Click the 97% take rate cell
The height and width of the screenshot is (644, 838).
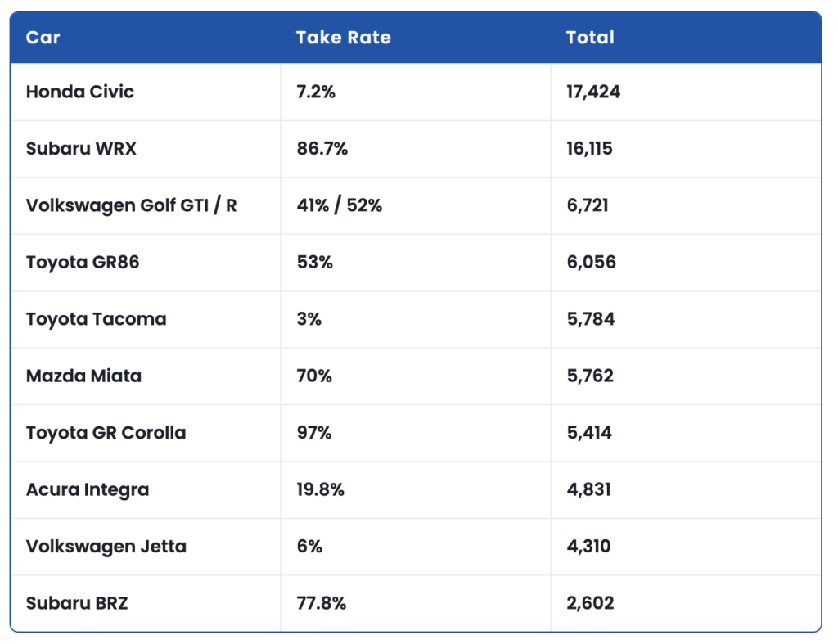pos(313,433)
